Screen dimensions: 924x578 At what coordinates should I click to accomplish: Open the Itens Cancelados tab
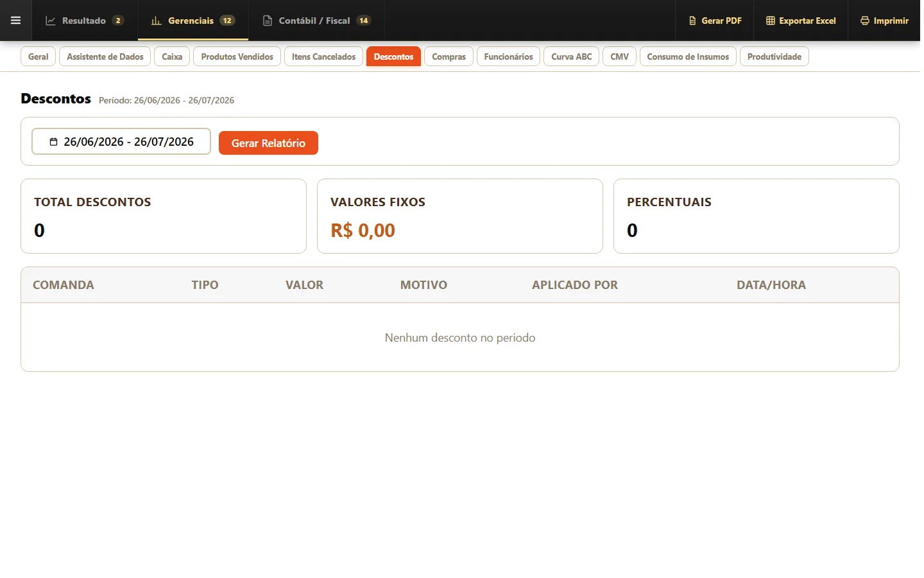(x=324, y=57)
